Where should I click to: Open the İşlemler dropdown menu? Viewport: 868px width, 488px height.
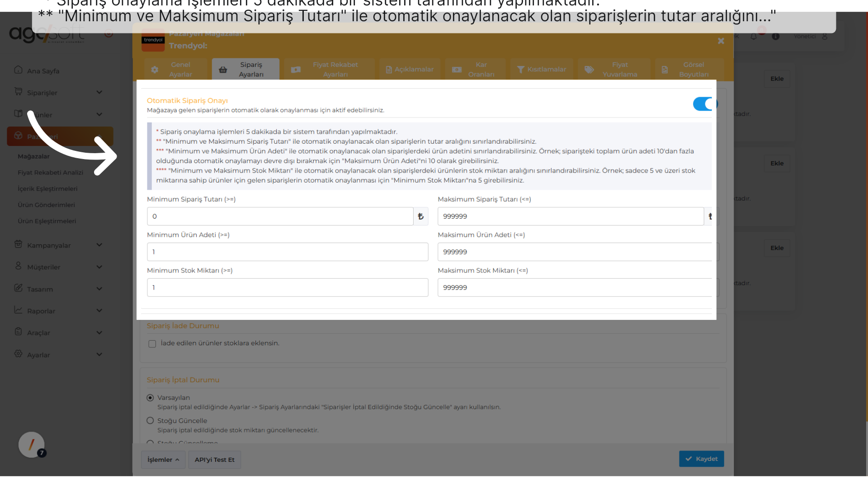(x=163, y=460)
